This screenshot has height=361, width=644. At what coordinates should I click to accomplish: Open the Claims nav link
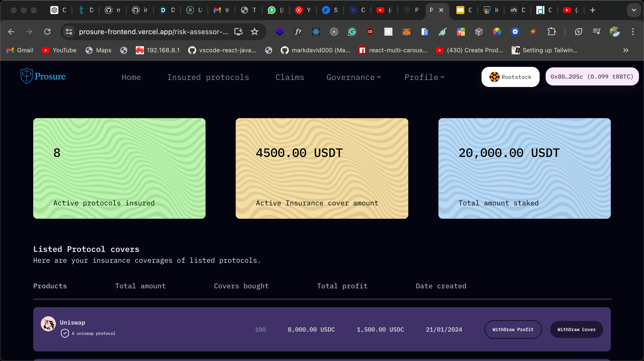click(x=290, y=77)
